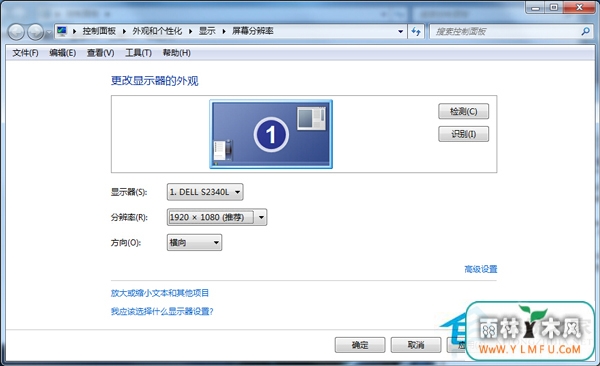Click the refresh icon beside address bar

[x=416, y=31]
